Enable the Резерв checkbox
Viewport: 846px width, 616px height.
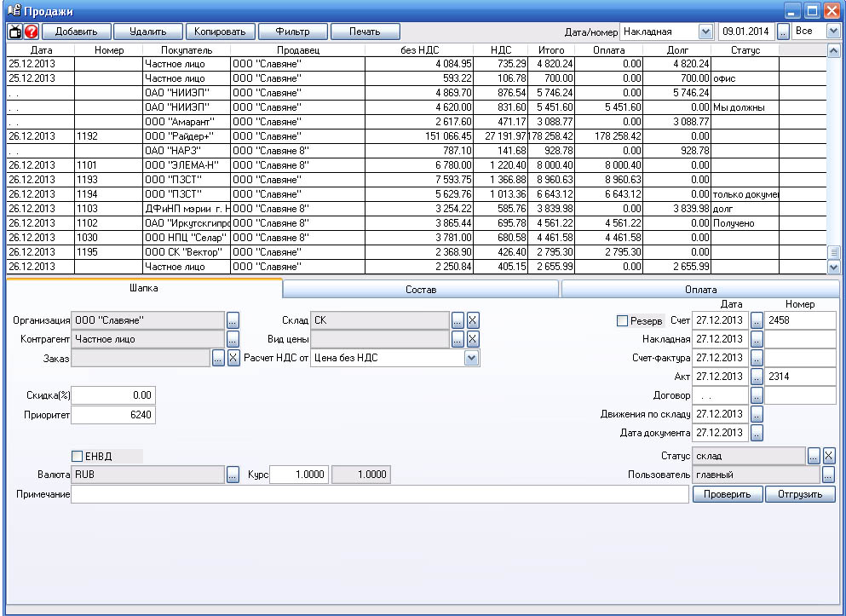tap(622, 321)
